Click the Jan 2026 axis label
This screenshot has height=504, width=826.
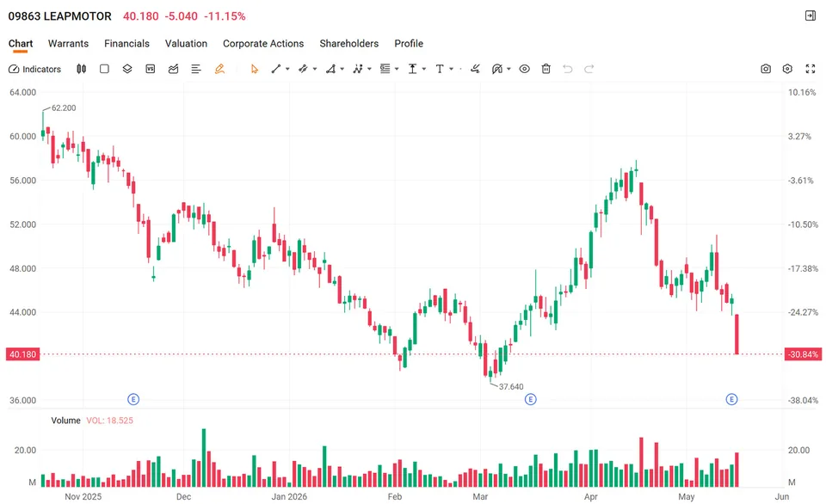point(289,496)
